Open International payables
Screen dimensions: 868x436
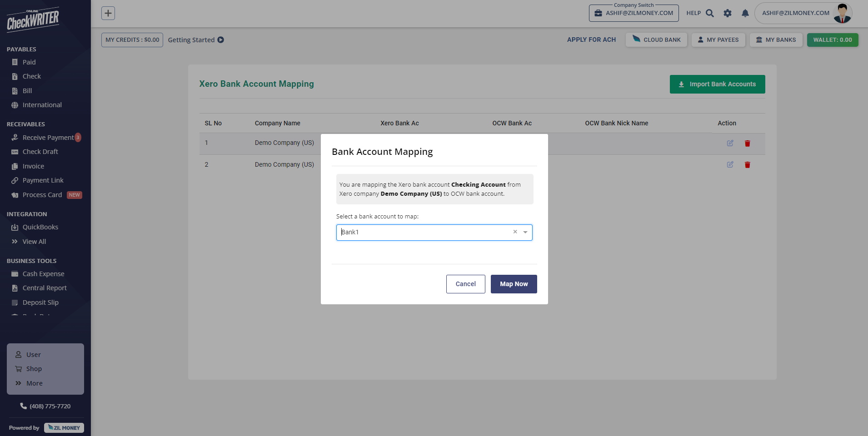pyautogui.click(x=42, y=105)
